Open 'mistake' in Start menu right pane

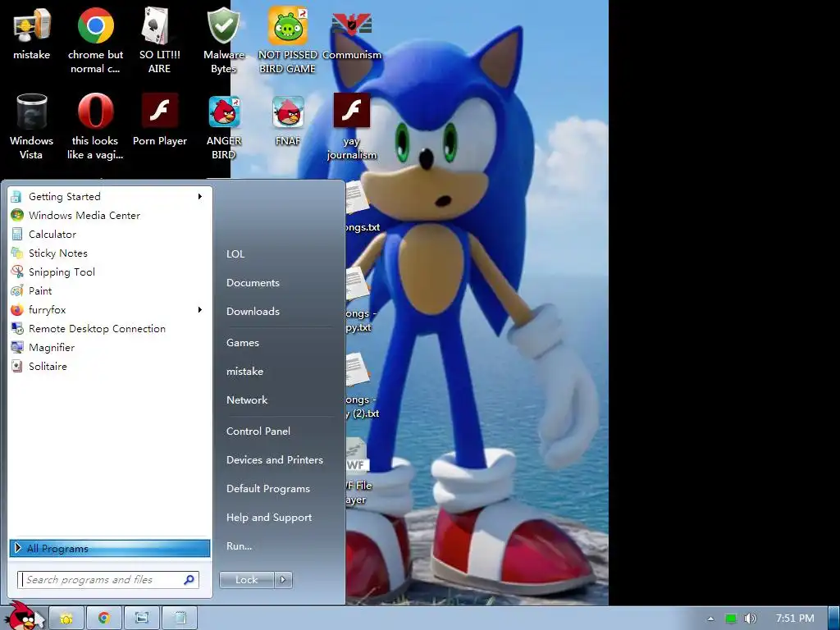(244, 372)
